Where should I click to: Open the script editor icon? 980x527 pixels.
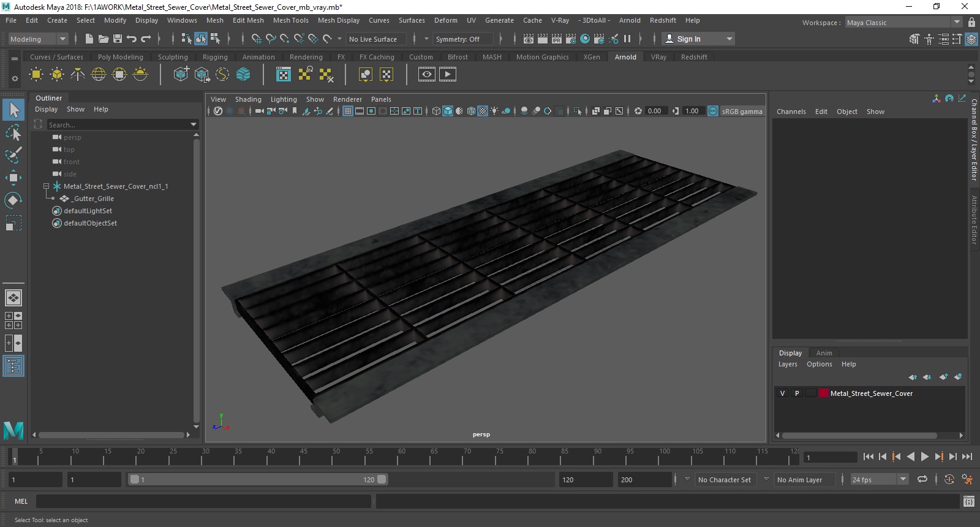(x=968, y=501)
